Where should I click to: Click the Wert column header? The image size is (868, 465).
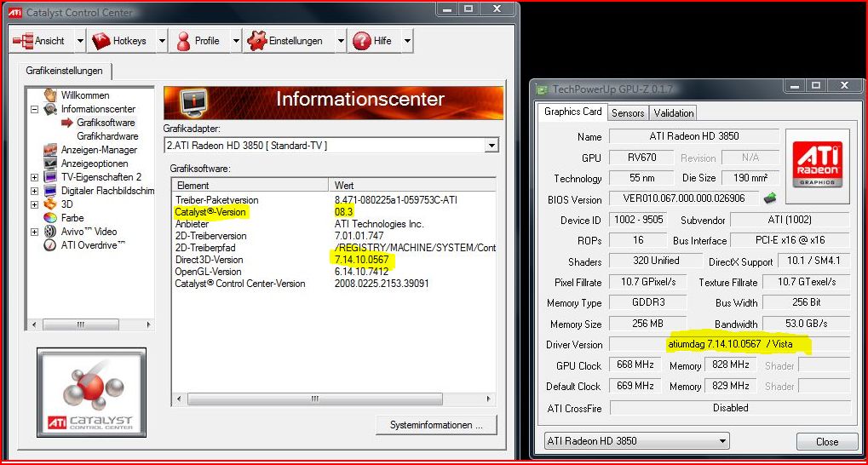tap(413, 186)
